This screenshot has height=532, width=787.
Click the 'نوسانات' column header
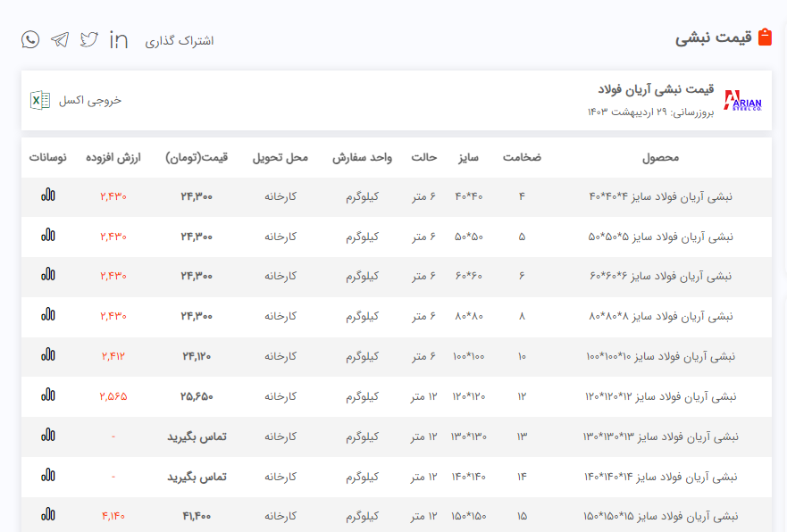click(48, 157)
